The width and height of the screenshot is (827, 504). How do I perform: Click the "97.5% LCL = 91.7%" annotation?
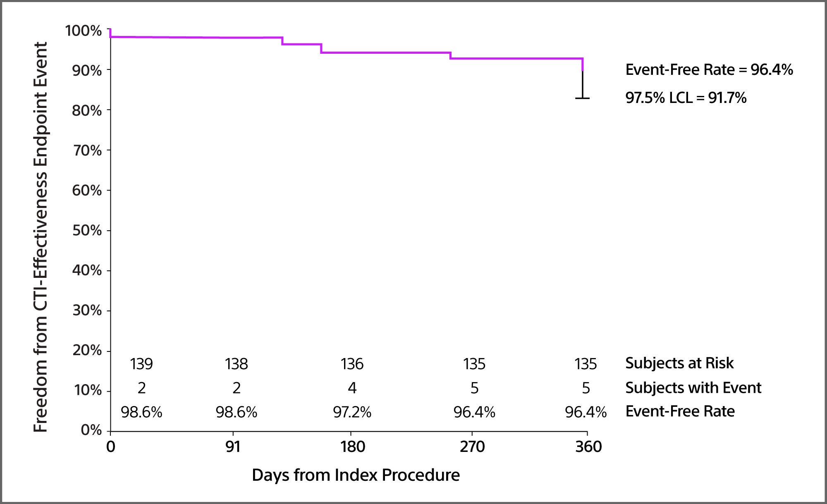(x=686, y=98)
